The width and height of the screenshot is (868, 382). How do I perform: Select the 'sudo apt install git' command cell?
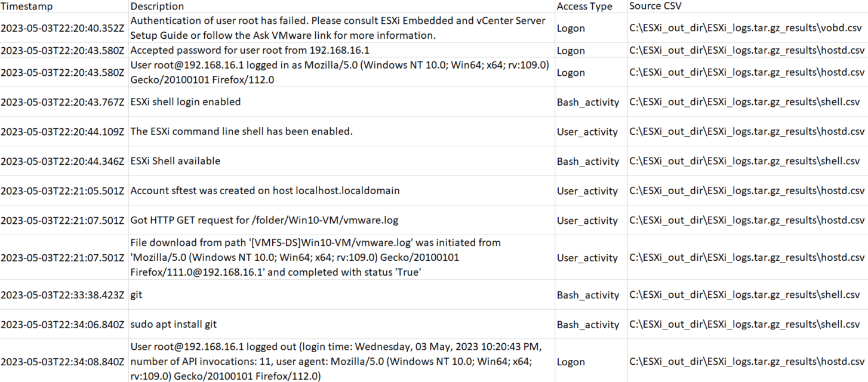point(174,325)
